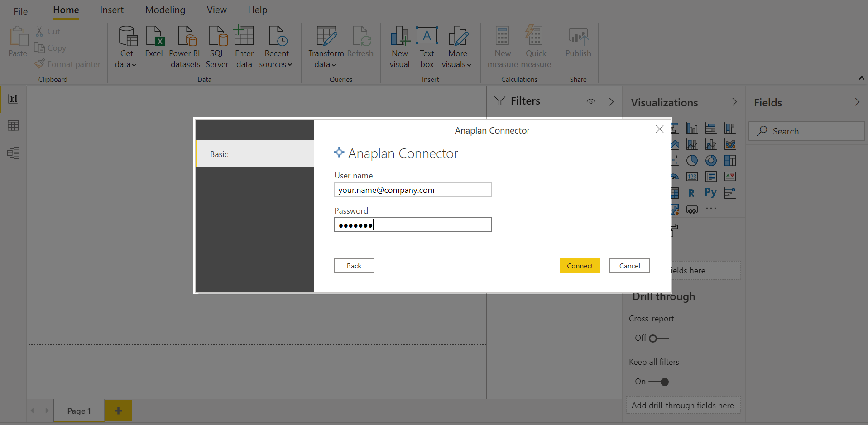
Task: Select the KPI visualization icon
Action: (730, 177)
